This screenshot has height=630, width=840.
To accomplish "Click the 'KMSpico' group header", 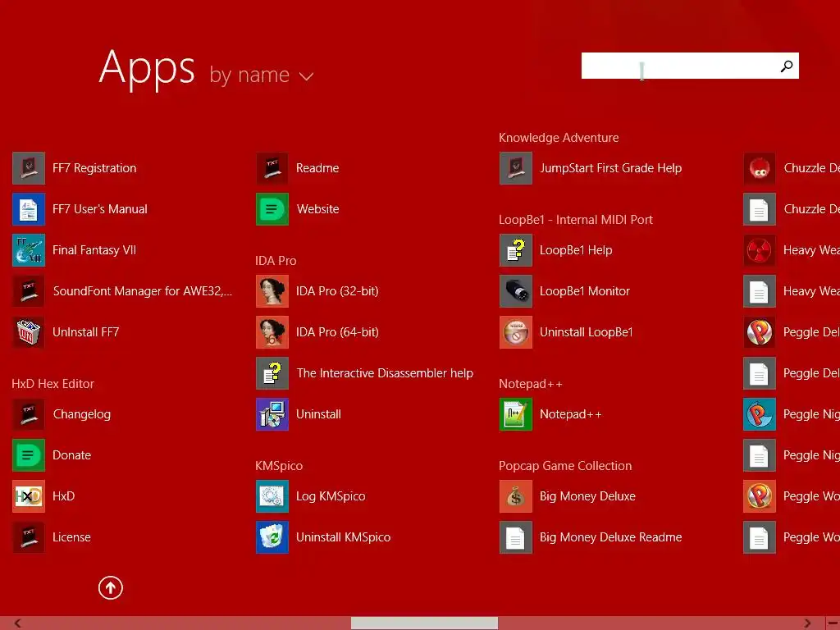I will click(x=279, y=466).
